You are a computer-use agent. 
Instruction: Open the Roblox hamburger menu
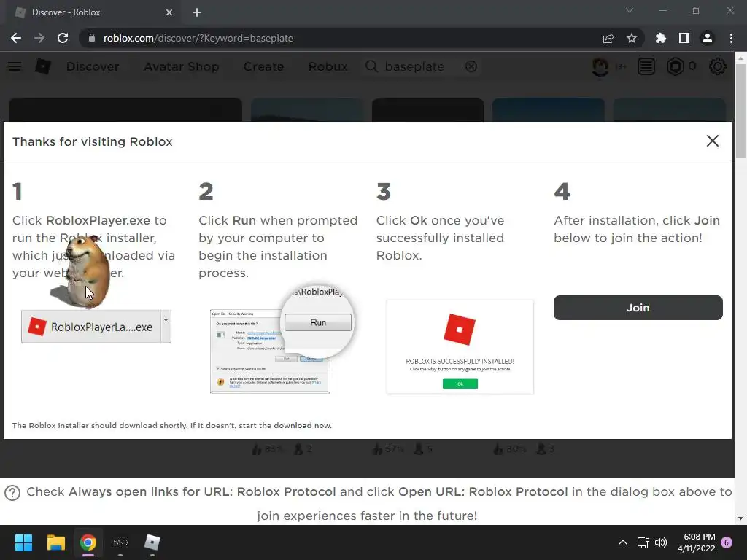(x=15, y=66)
